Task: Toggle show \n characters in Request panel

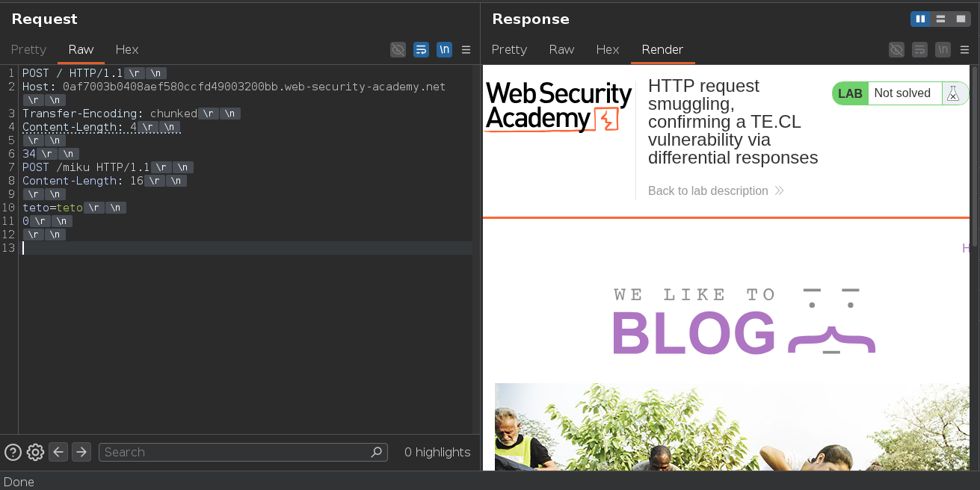Action: point(445,49)
